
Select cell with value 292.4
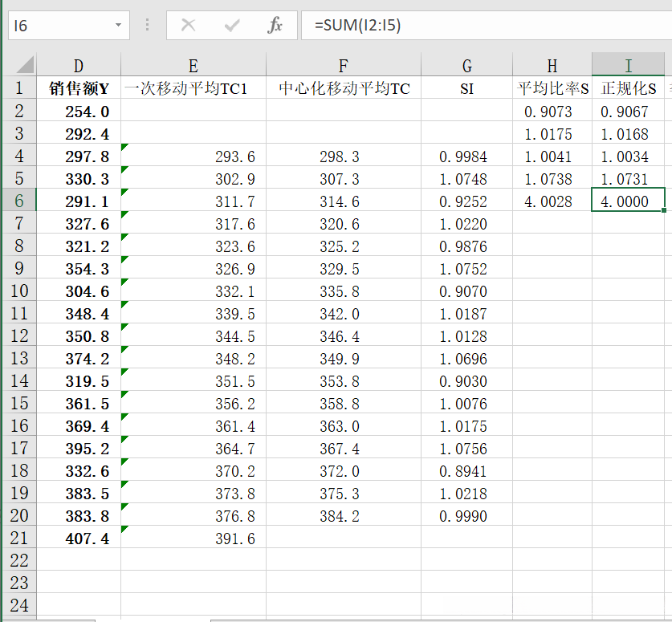pyautogui.click(x=79, y=134)
